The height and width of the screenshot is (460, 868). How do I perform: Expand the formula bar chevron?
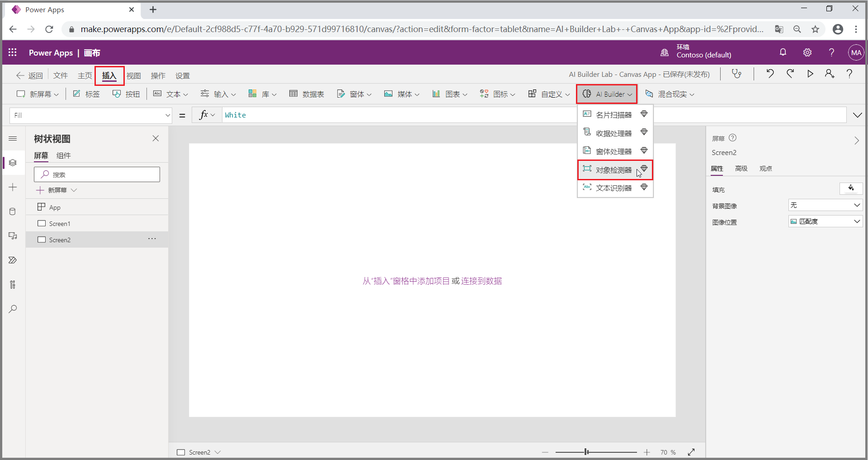click(x=857, y=115)
